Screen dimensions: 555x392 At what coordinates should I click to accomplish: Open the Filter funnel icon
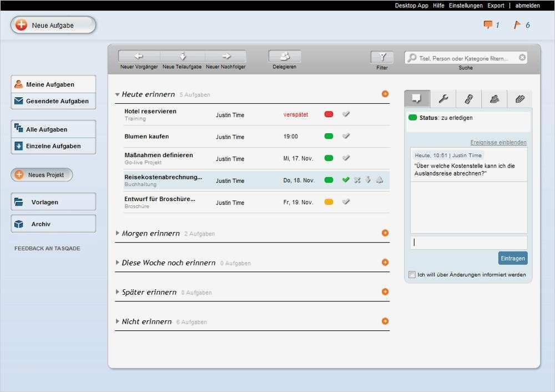coord(382,56)
